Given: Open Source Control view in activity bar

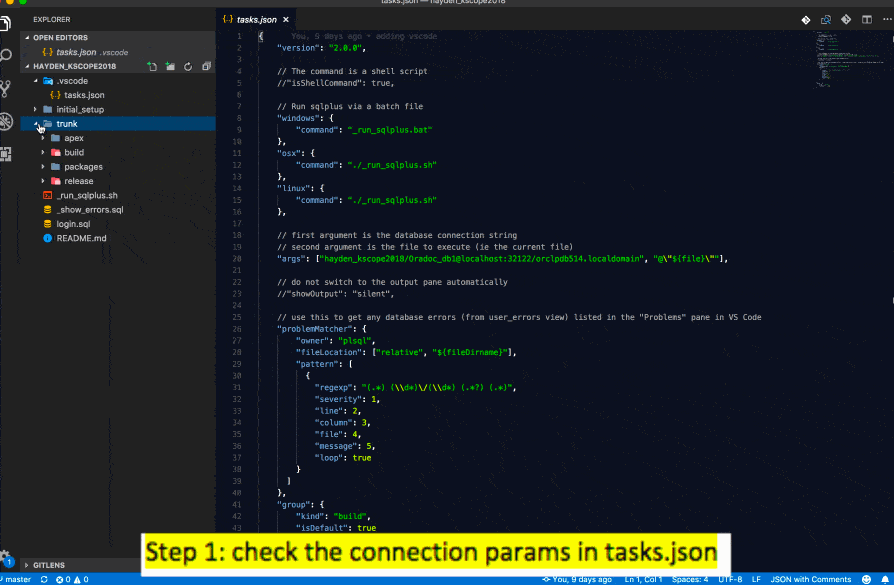Looking at the screenshot, I should (5, 88).
